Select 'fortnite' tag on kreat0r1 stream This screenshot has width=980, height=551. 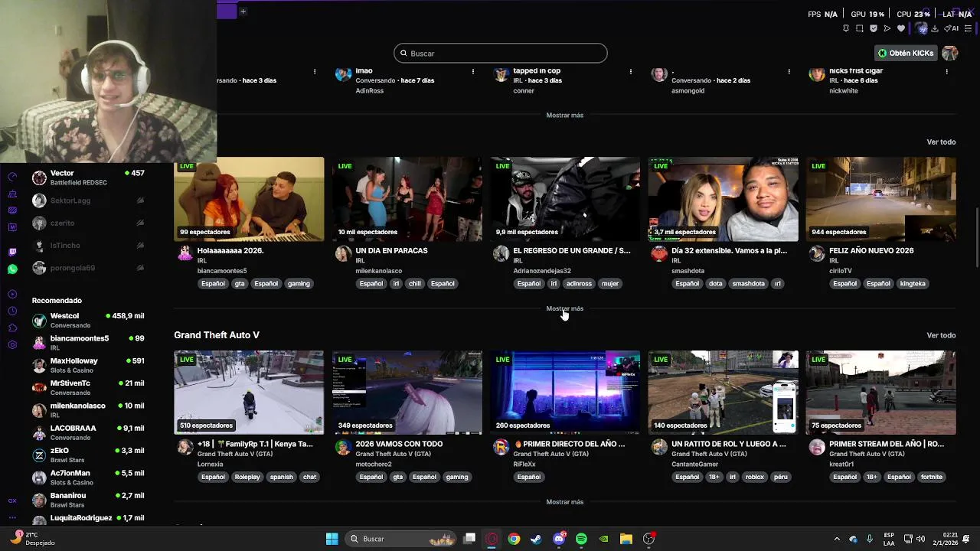[932, 477]
